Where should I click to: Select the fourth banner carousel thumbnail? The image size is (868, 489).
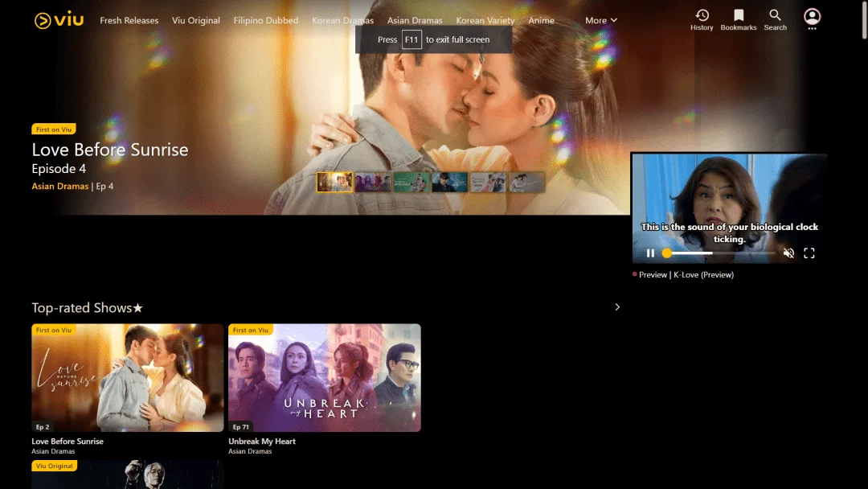(449, 183)
